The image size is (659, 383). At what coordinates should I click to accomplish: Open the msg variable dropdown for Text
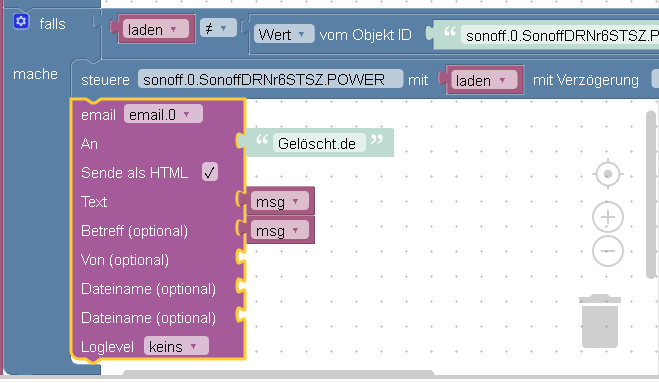[x=279, y=202]
